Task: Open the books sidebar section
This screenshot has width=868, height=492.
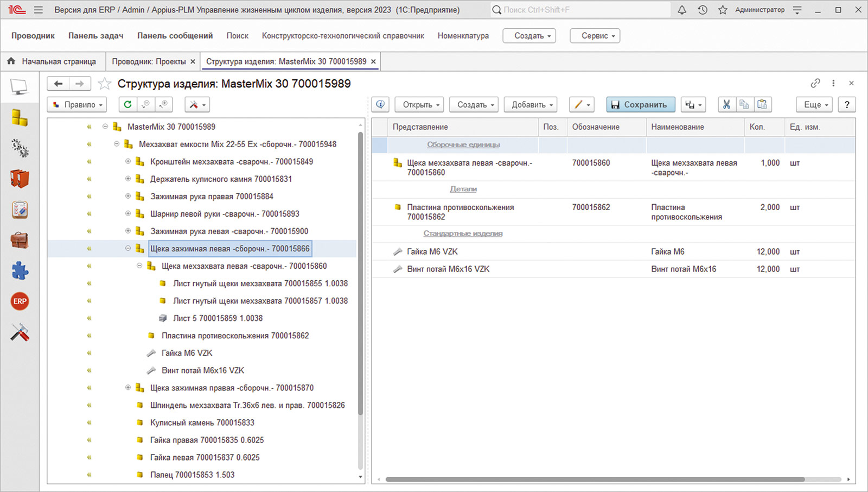Action: pyautogui.click(x=20, y=178)
